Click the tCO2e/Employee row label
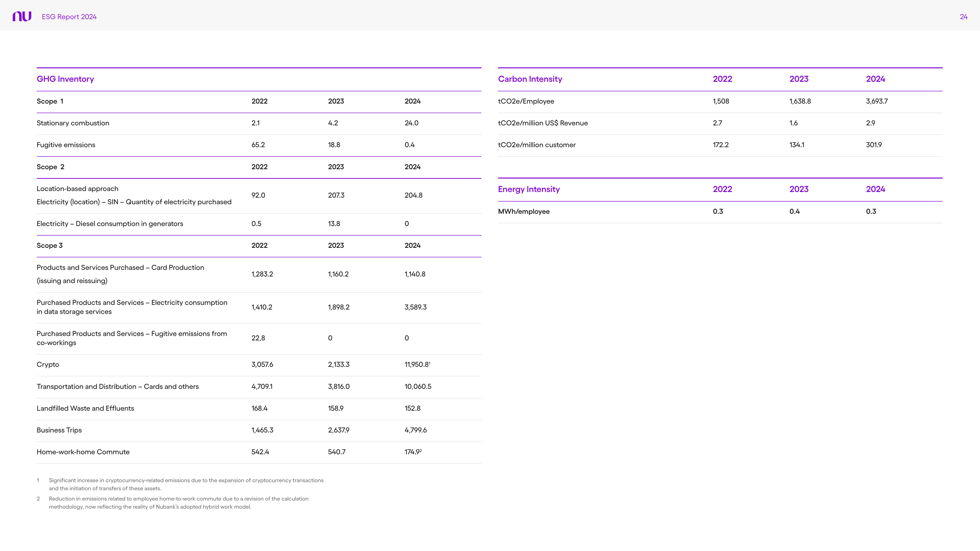 pyautogui.click(x=526, y=101)
